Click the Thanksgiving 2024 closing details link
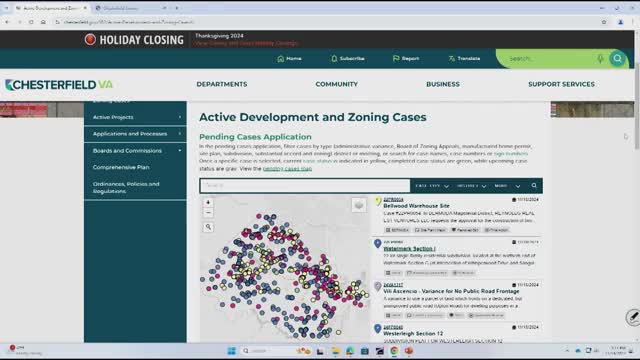Screen dimensions: 640x360 [x=247, y=43]
